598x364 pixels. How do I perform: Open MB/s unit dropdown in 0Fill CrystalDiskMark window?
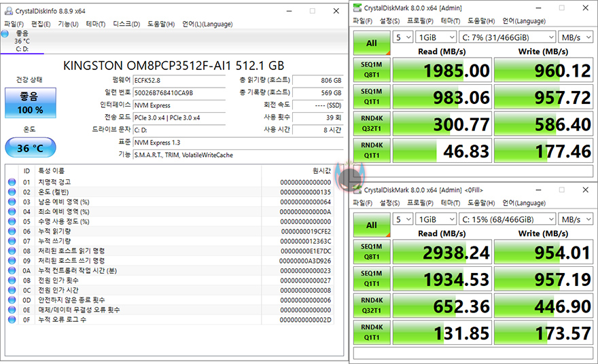pos(576,219)
